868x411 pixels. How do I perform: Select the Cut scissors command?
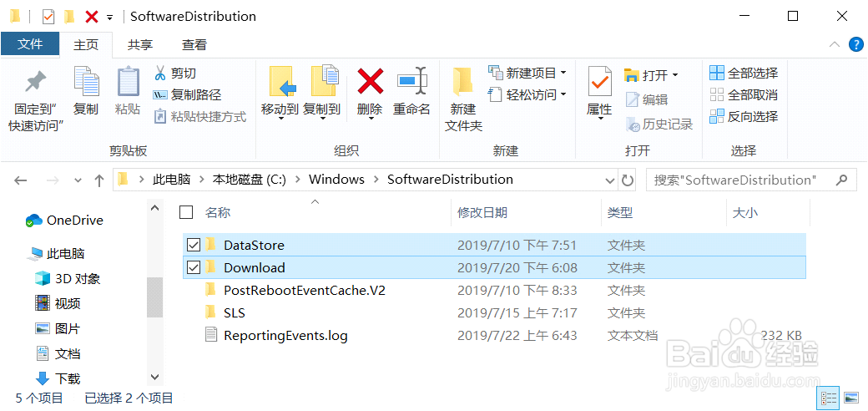coord(174,74)
